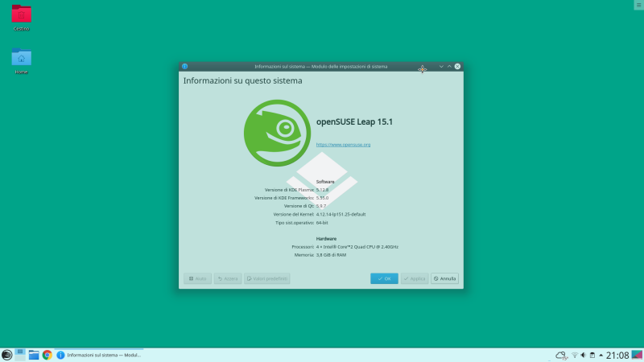
Task: Launch the Dolphin file manager from taskbar
Action: (34, 355)
